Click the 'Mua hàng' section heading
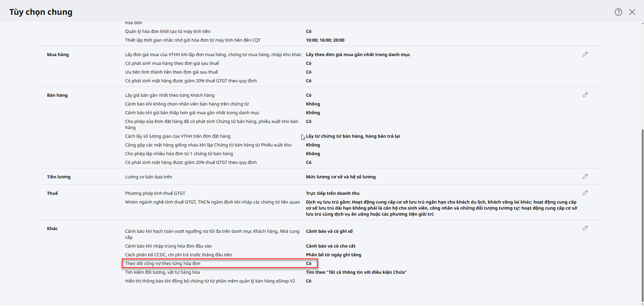This screenshot has height=306, width=644. [58, 54]
